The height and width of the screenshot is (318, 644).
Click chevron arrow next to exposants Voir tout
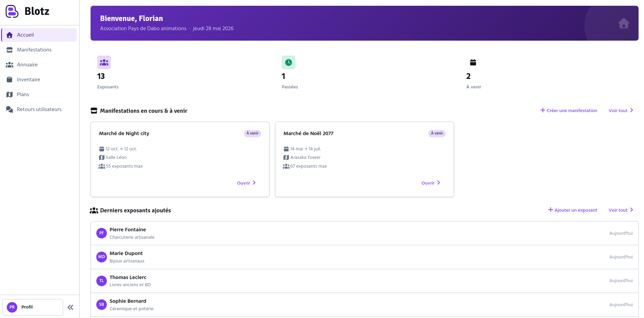pyautogui.click(x=631, y=210)
